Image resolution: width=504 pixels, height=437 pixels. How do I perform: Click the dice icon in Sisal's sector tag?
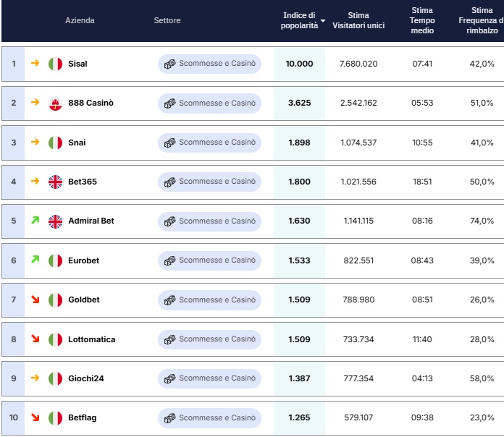(x=169, y=64)
